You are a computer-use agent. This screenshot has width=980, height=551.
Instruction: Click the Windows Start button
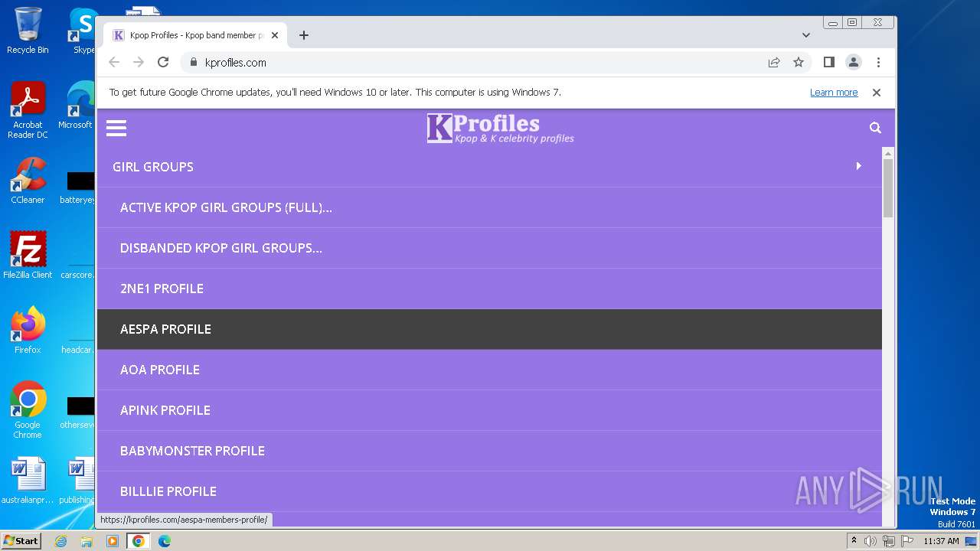click(x=21, y=541)
